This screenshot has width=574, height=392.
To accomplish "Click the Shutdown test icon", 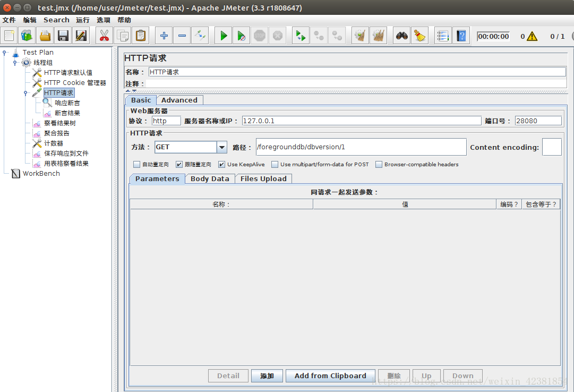I will tap(278, 36).
